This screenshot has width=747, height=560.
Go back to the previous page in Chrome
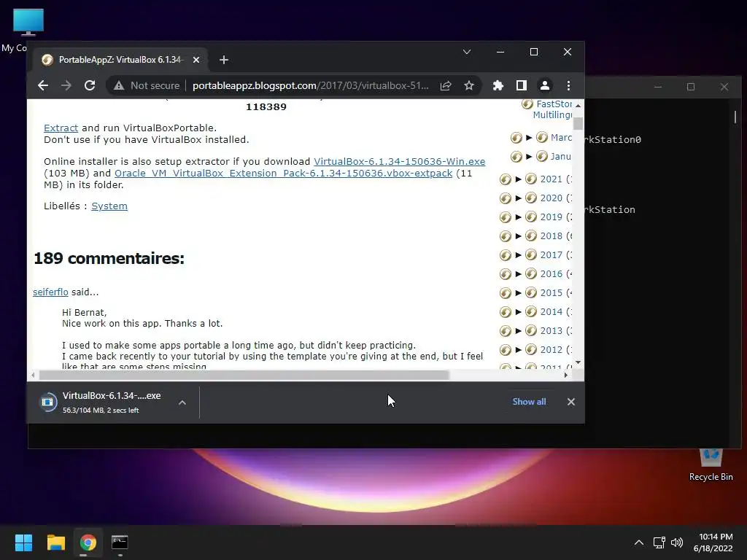[43, 86]
